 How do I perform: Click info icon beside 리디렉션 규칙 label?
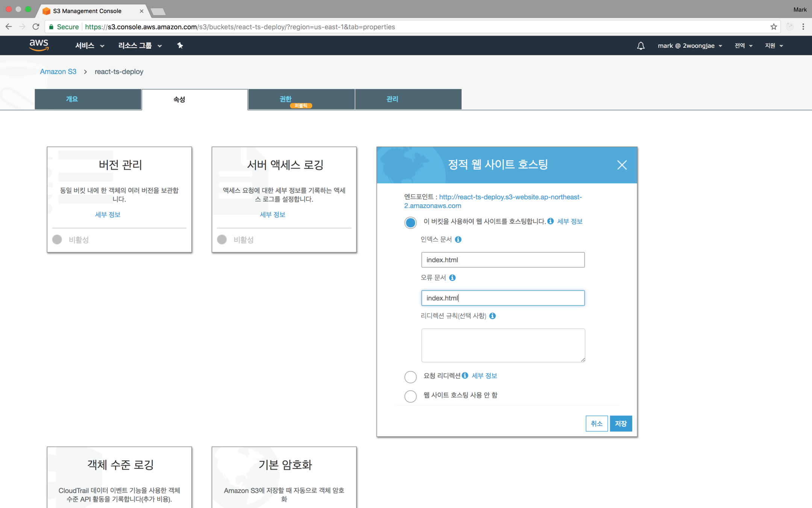pos(492,316)
